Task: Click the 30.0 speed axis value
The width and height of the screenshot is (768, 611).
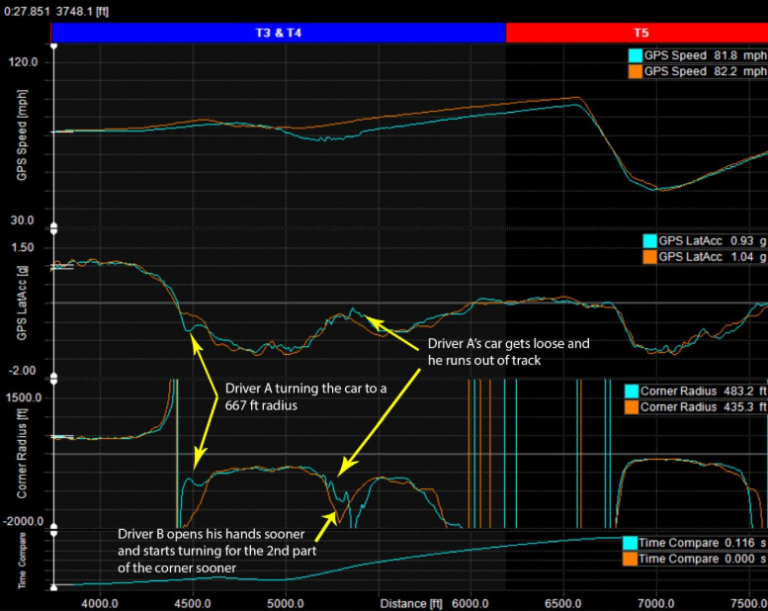Action: click(25, 220)
